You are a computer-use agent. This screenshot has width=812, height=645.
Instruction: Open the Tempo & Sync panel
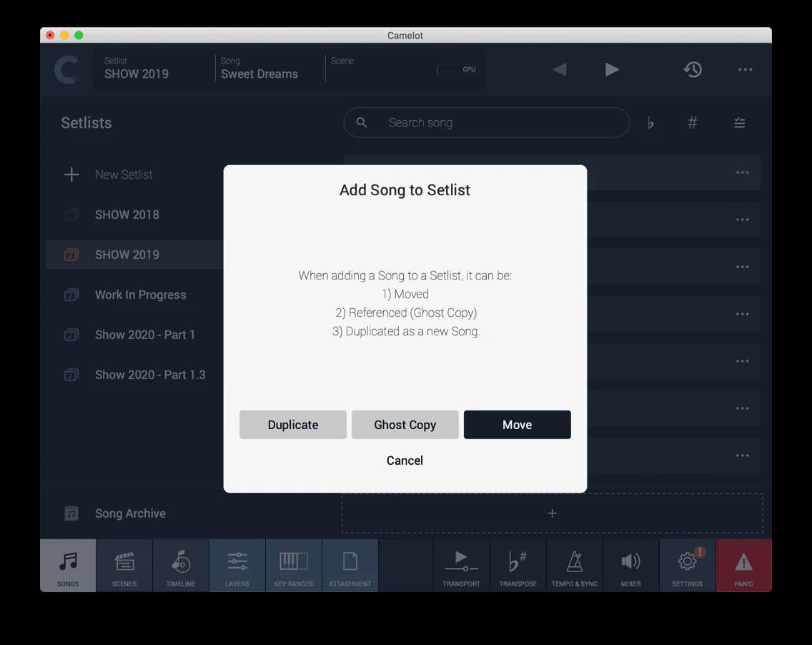click(x=574, y=565)
